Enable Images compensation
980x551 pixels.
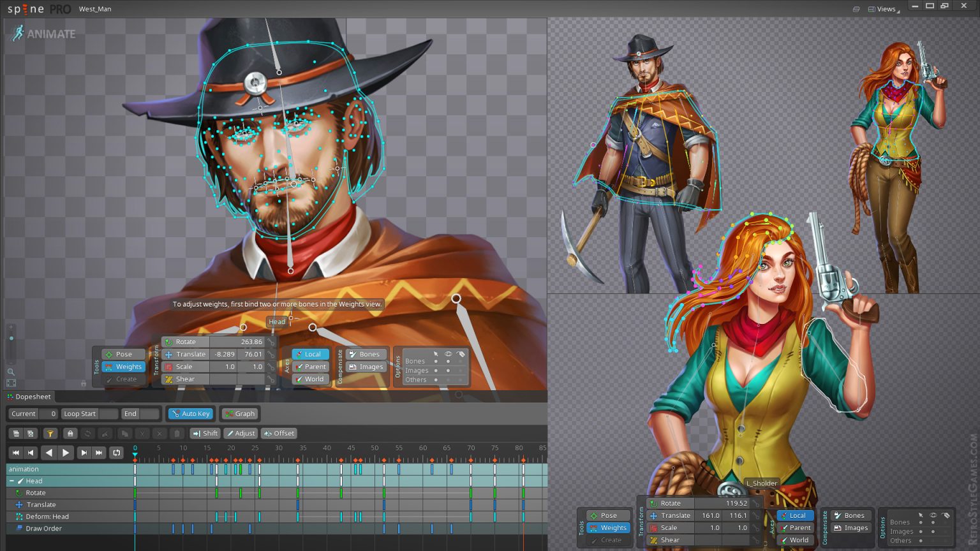(364, 367)
